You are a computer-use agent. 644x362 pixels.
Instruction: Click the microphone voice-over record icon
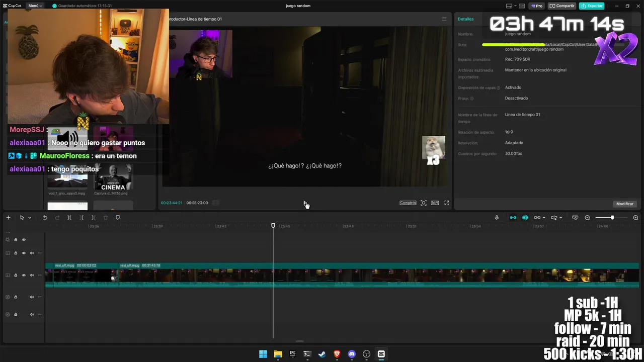(x=497, y=218)
